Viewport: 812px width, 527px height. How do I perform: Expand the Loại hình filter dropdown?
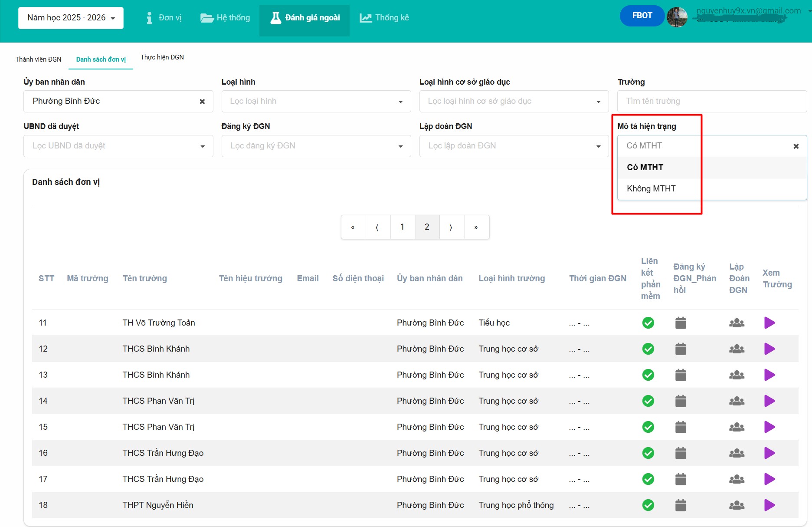[x=316, y=102]
